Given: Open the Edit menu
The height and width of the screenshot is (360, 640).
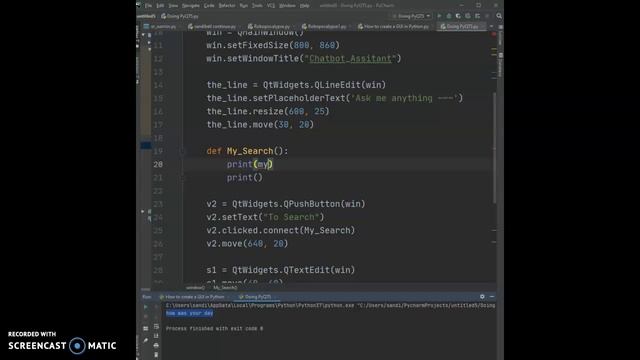Looking at the screenshot, I should 160,6.
